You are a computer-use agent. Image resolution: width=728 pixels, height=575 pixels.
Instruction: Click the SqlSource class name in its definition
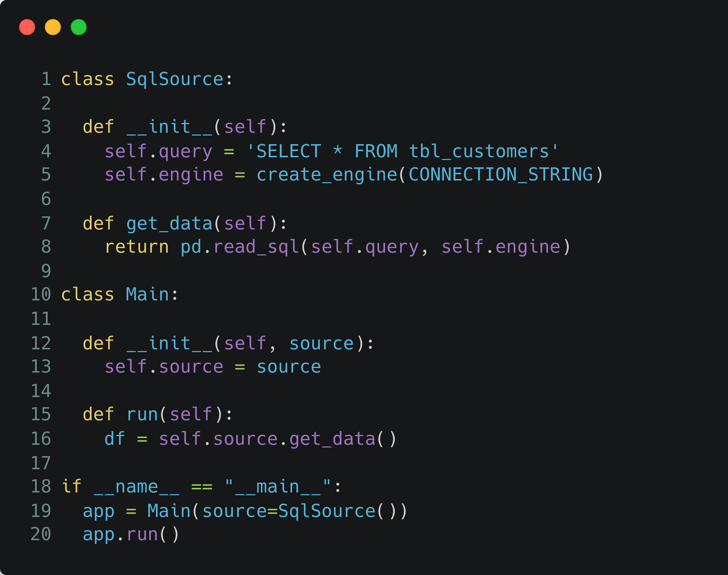[x=174, y=79]
